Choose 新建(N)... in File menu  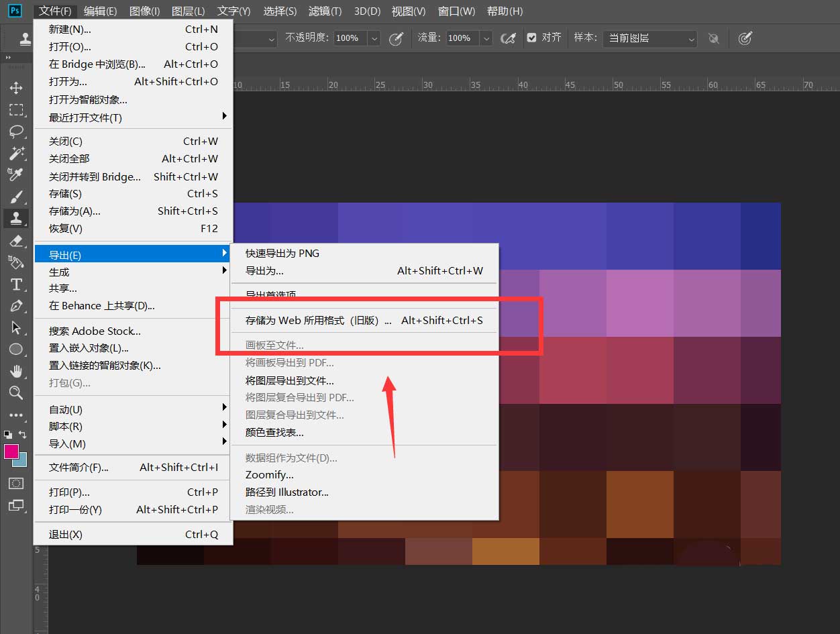click(x=133, y=29)
